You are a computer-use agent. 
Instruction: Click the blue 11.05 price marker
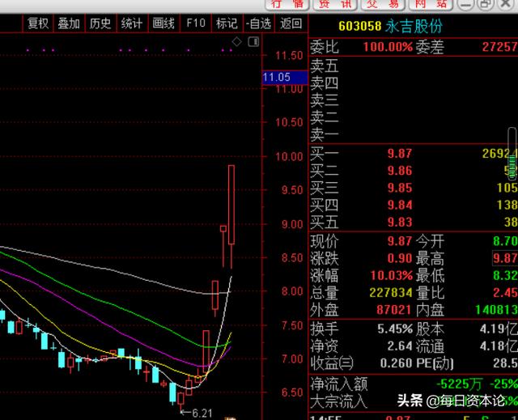coord(285,77)
